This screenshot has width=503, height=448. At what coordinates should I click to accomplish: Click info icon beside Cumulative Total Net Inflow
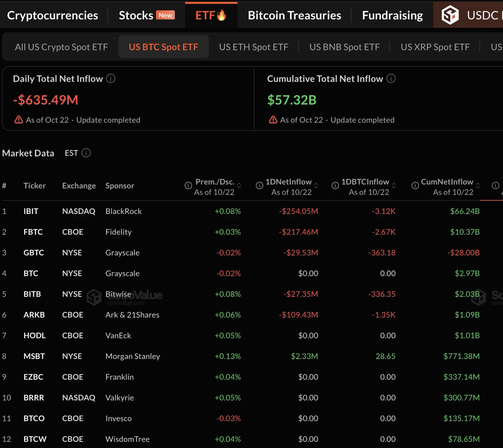click(391, 78)
